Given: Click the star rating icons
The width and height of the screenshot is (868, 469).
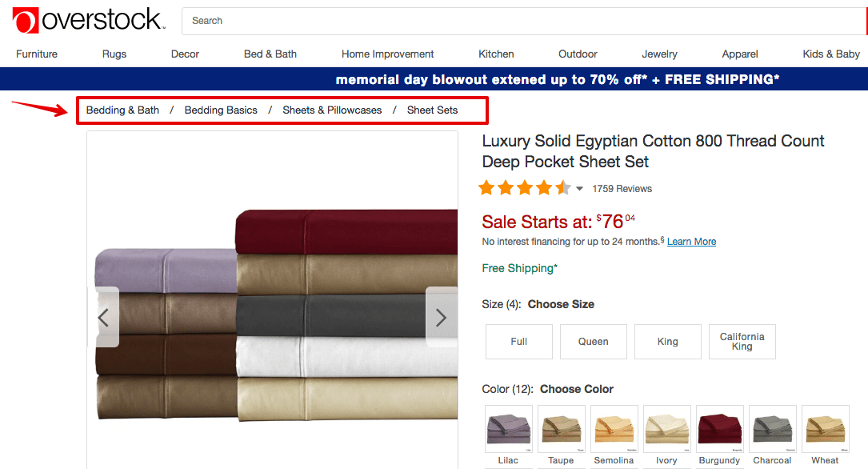Looking at the screenshot, I should point(524,188).
